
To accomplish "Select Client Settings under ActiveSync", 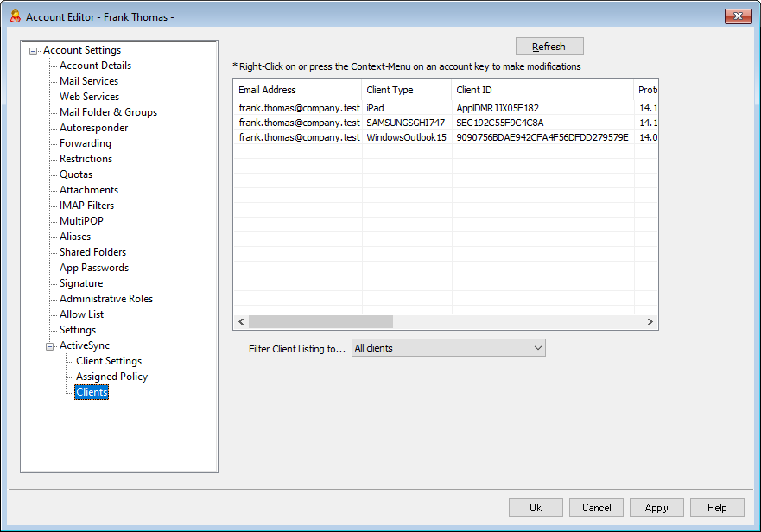I will 109,361.
